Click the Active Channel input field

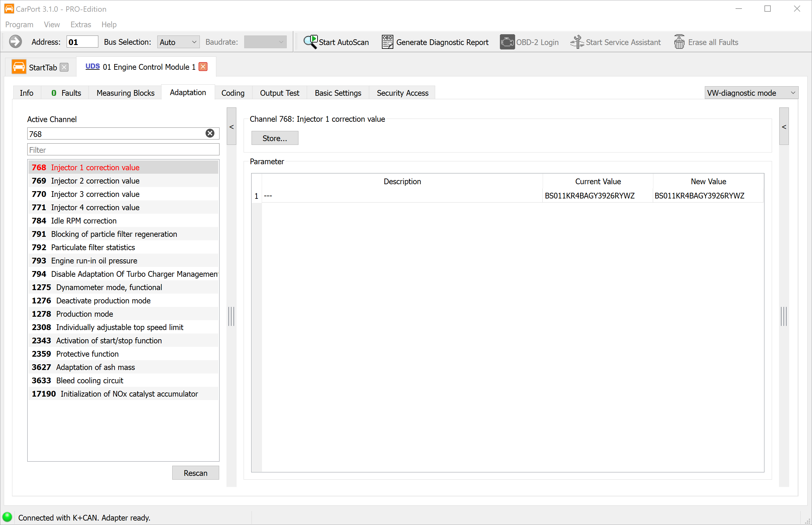tap(123, 133)
